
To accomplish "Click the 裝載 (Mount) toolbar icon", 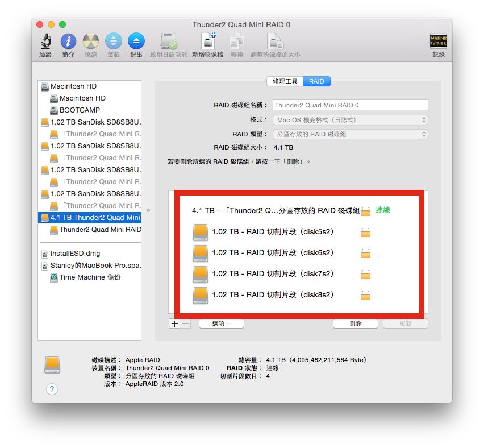I will point(114,42).
